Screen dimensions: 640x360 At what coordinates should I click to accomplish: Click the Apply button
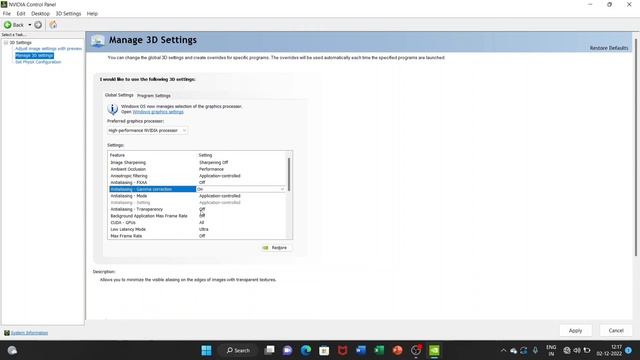point(576,331)
